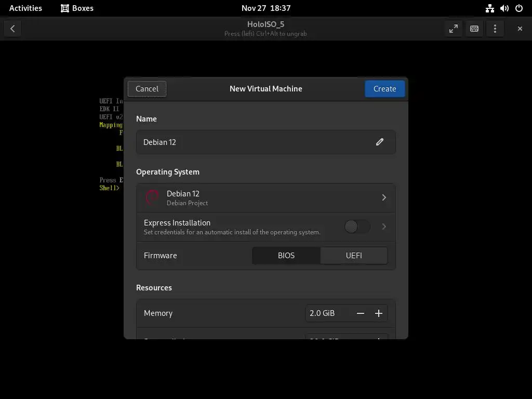The image size is (532, 399).
Task: Open the volume tray icon
Action: (504, 8)
